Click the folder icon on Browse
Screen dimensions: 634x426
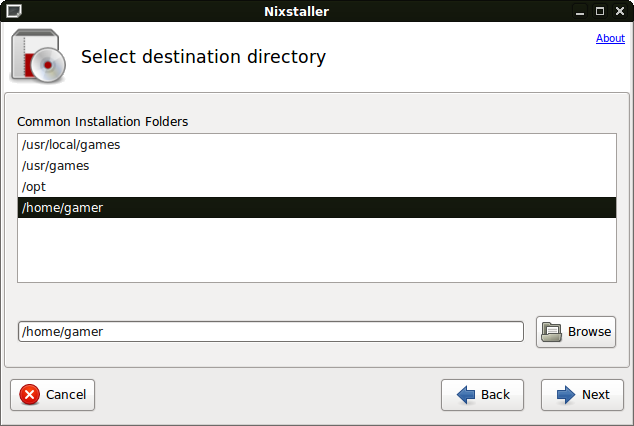tap(551, 331)
